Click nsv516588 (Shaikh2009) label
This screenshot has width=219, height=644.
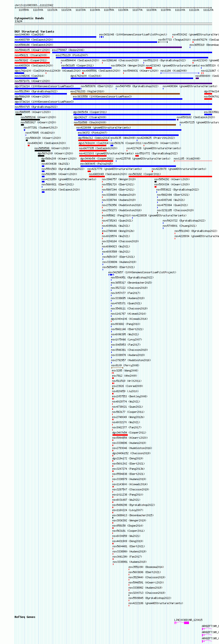pyautogui.click(x=90, y=123)
